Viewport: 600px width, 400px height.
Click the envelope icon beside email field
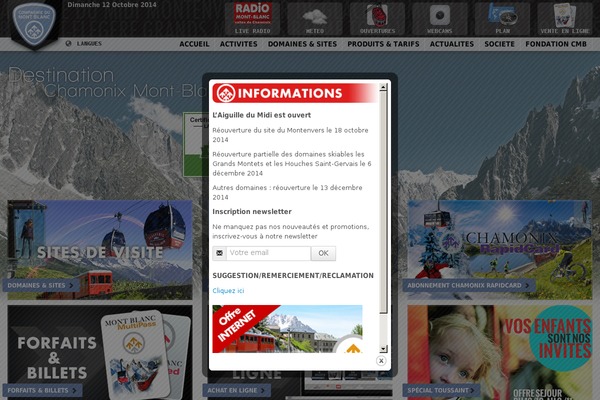pyautogui.click(x=219, y=253)
